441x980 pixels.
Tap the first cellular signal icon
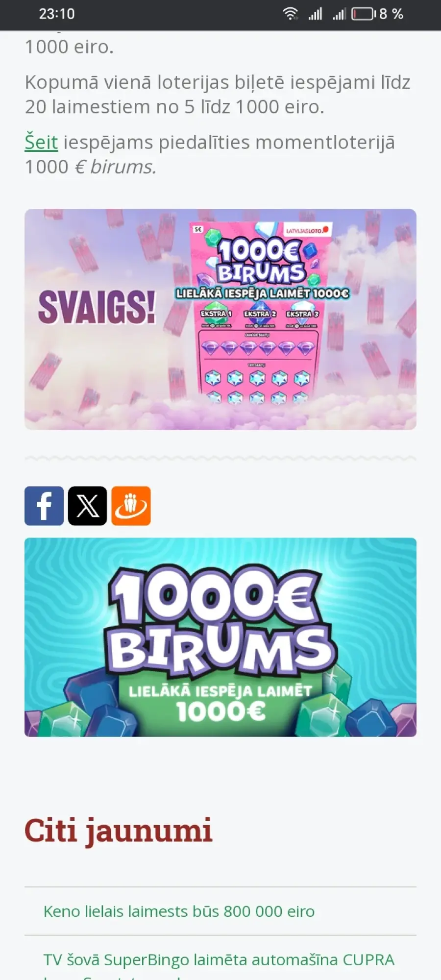click(x=315, y=14)
